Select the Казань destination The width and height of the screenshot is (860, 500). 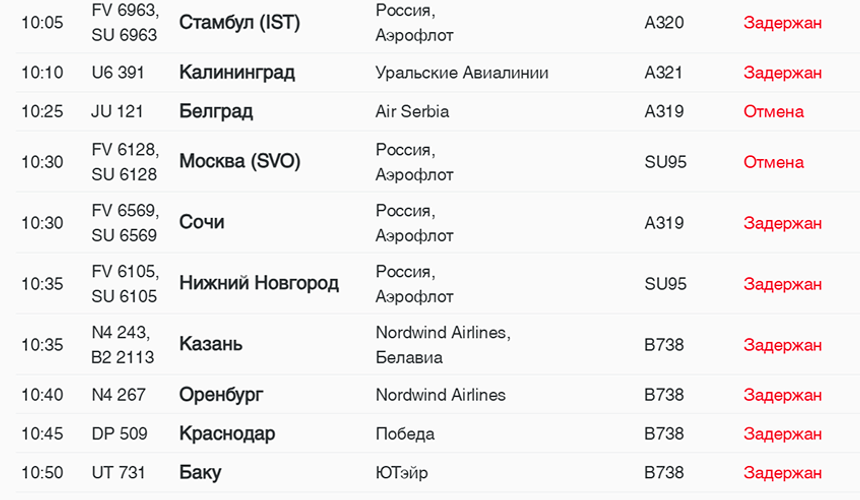[211, 345]
